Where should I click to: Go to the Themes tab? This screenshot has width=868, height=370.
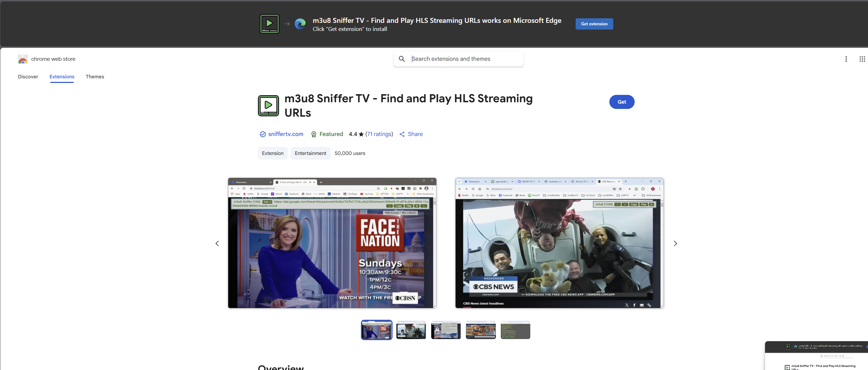tap(95, 77)
